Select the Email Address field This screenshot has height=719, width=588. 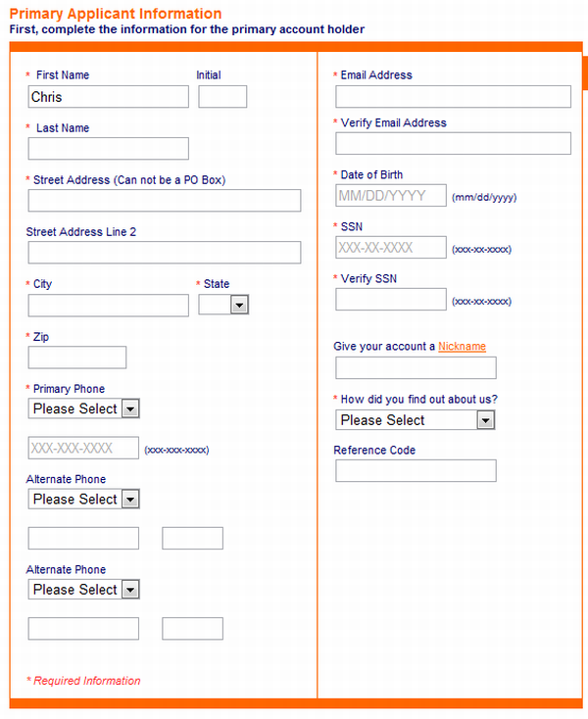click(x=453, y=97)
